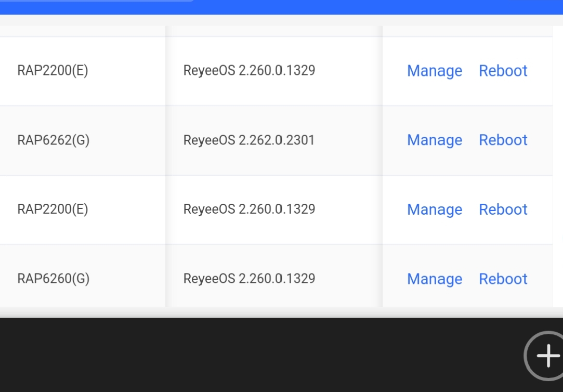Image resolution: width=563 pixels, height=392 pixels.
Task: Click the ReyeeOS 2.262.0.2301 version text
Action: coord(249,140)
